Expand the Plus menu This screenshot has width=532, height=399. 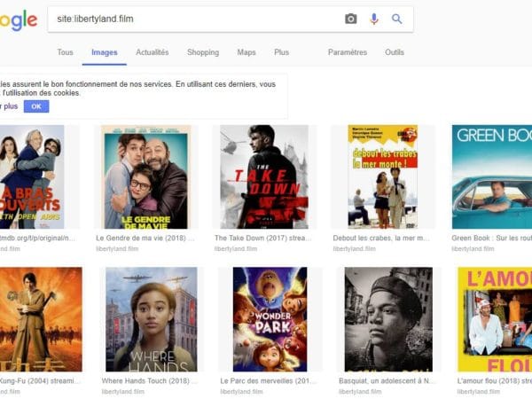(282, 52)
